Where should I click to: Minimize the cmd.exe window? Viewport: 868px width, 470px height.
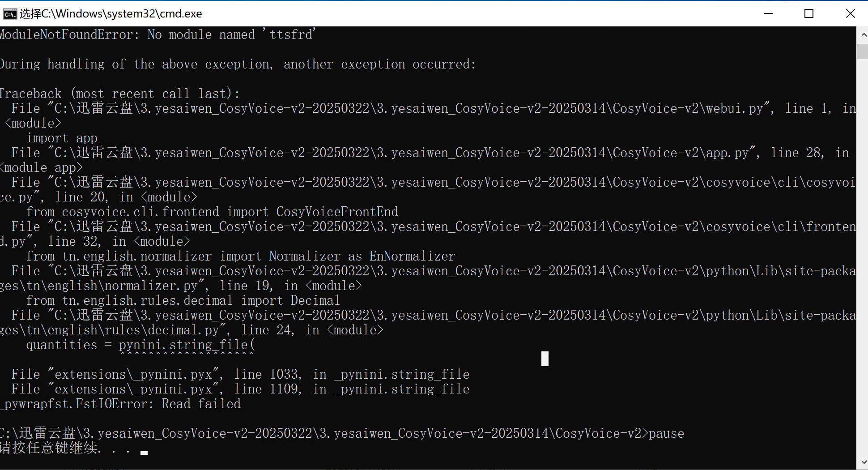[768, 13]
